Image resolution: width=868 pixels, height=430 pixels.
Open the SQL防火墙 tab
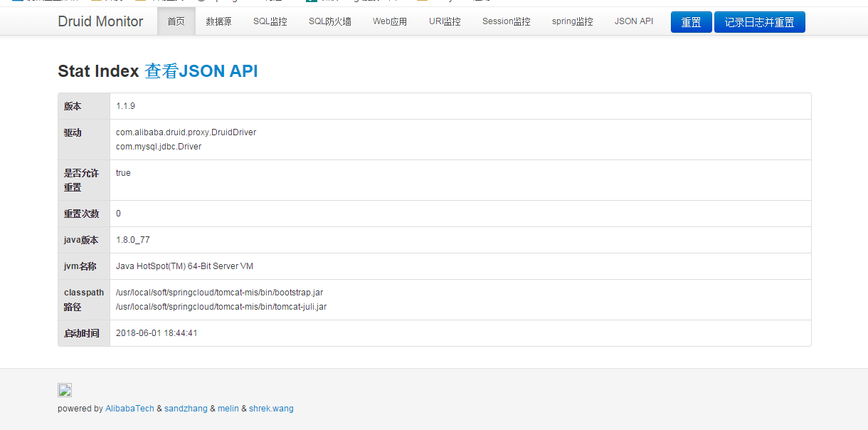click(x=330, y=21)
